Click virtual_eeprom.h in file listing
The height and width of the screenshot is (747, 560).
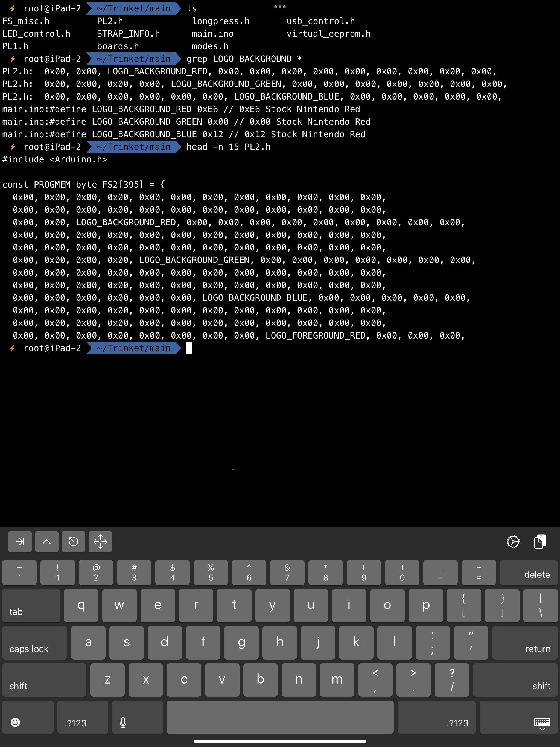[x=329, y=34]
